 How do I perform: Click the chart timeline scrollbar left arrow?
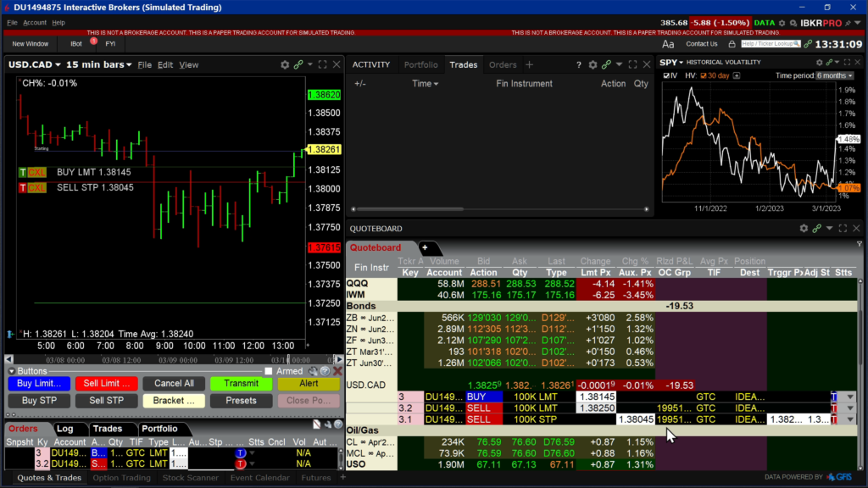[8, 359]
